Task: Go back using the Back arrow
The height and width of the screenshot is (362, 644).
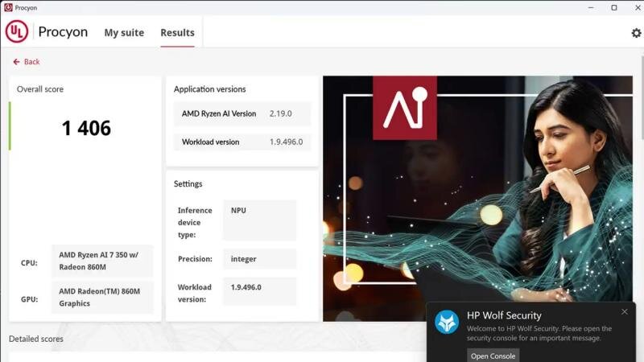Action: click(x=26, y=62)
